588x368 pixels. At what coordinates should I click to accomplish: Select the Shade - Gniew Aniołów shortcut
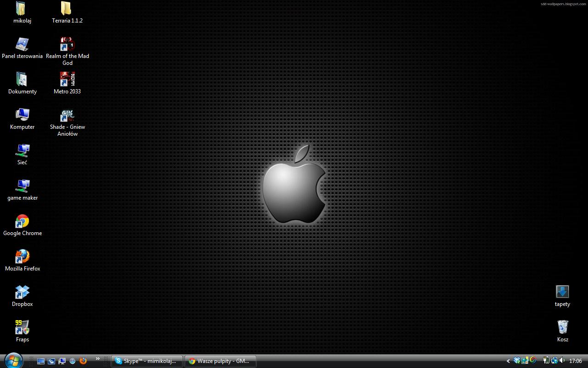(x=67, y=116)
